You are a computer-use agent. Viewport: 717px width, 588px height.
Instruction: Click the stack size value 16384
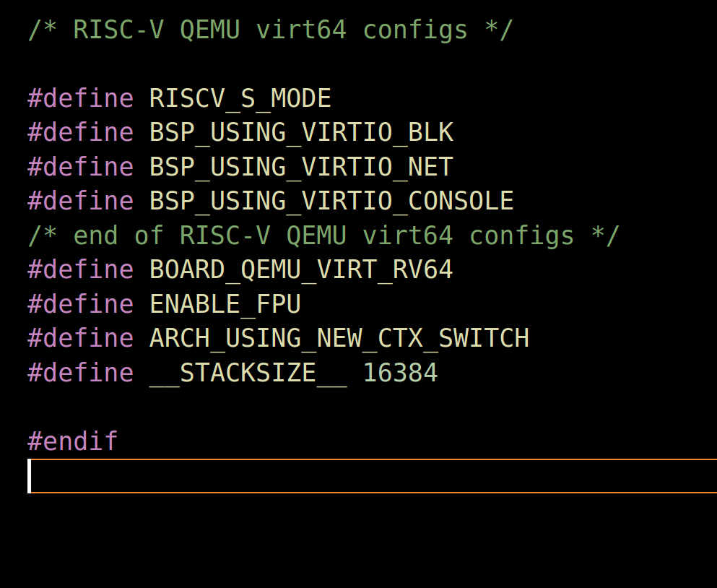pos(400,373)
